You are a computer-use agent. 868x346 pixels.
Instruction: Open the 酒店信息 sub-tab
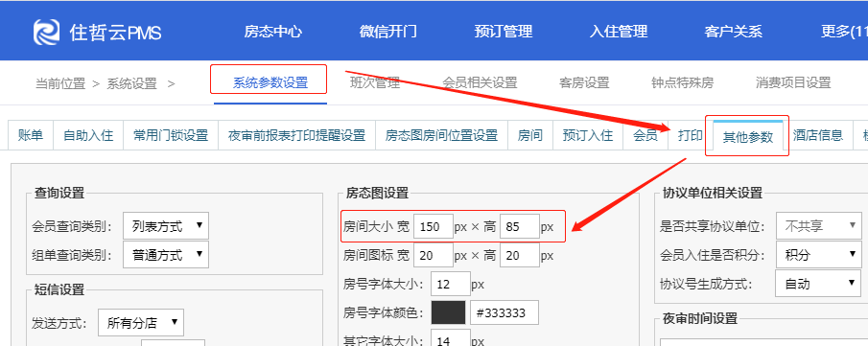point(817,135)
